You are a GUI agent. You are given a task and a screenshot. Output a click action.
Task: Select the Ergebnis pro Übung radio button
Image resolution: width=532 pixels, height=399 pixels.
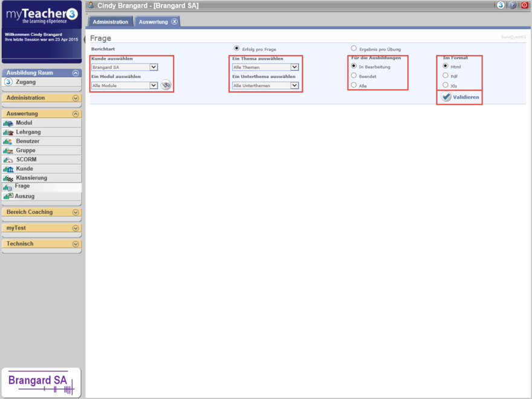354,48
